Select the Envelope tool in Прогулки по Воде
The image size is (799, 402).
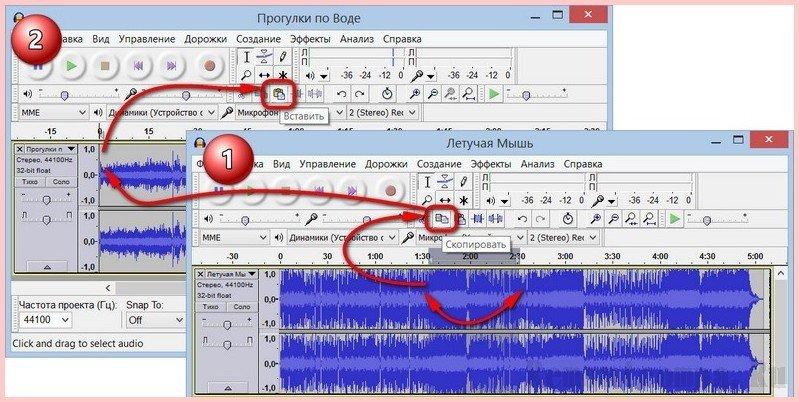(x=264, y=57)
